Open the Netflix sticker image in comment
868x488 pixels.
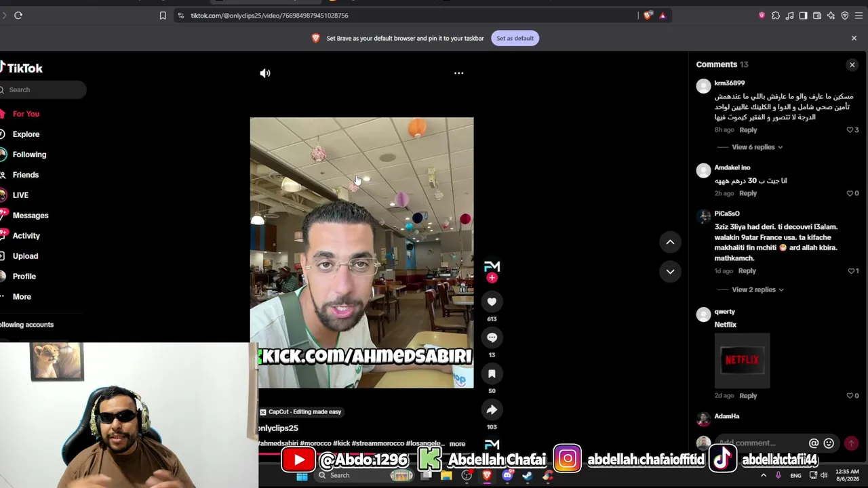click(742, 360)
